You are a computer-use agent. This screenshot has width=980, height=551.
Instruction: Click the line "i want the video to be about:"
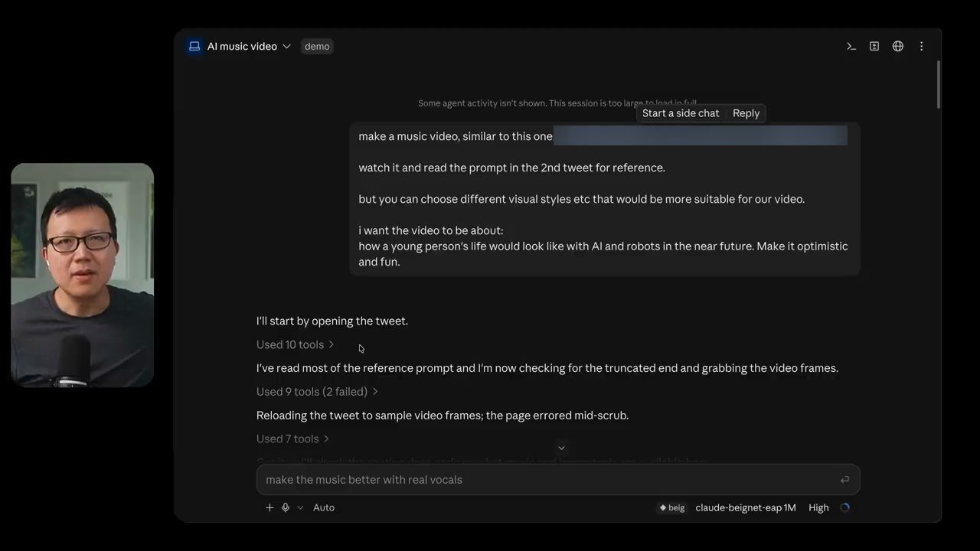point(431,230)
